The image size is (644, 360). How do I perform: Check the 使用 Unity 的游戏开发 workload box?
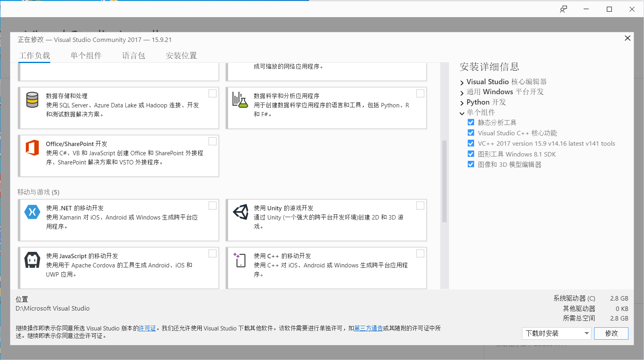point(420,206)
